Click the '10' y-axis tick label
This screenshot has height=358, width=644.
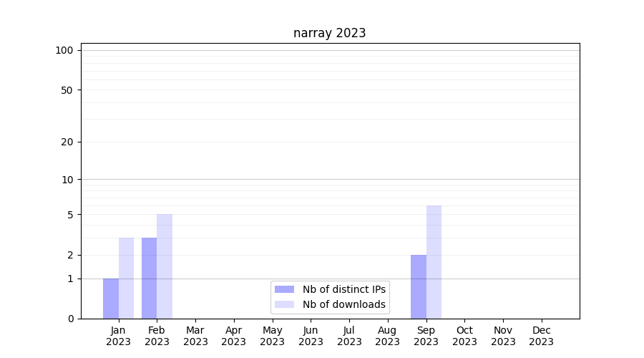(67, 180)
